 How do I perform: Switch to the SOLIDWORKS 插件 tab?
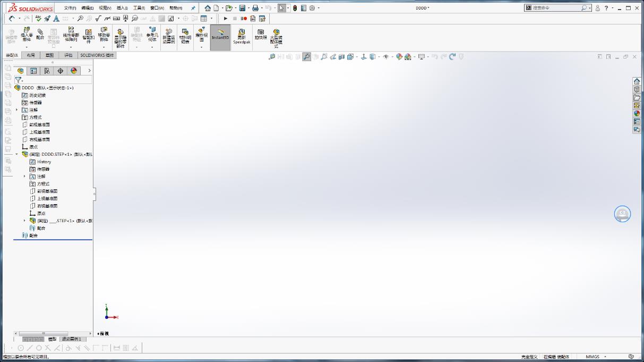point(97,55)
